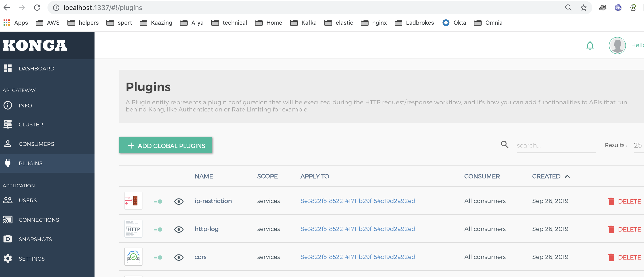644x277 pixels.
Task: Open the Settings page
Action: [x=47, y=259]
